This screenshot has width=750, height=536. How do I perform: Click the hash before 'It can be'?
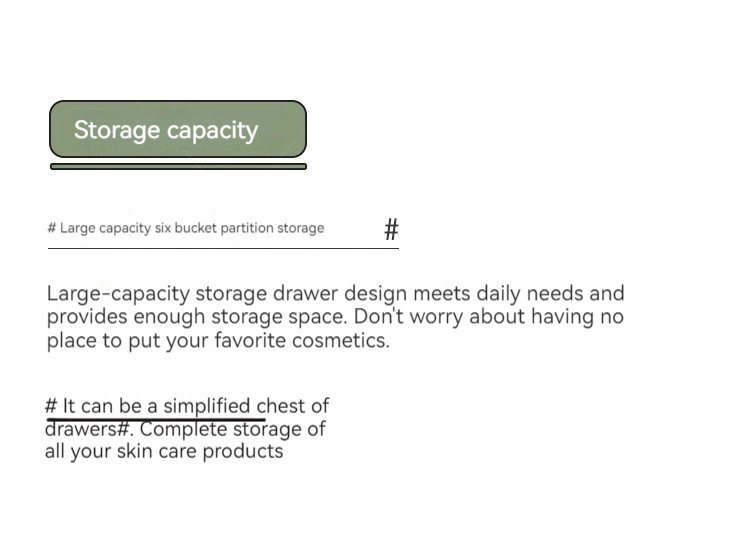coord(51,406)
